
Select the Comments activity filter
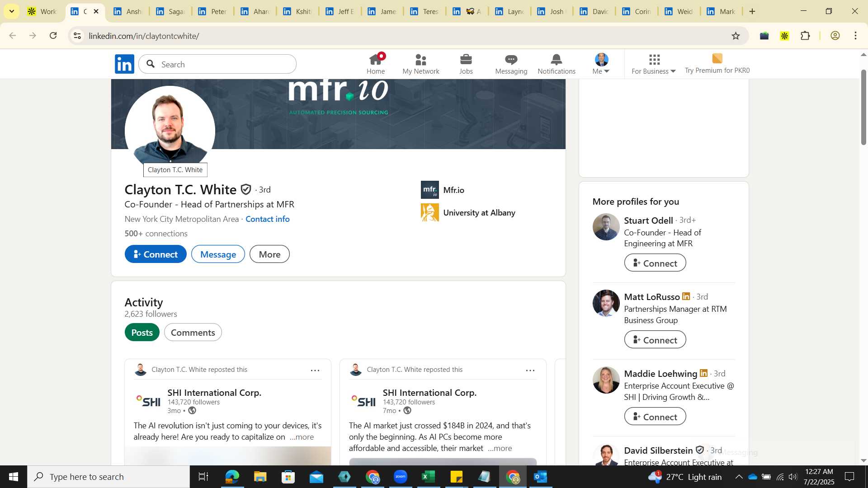(193, 332)
